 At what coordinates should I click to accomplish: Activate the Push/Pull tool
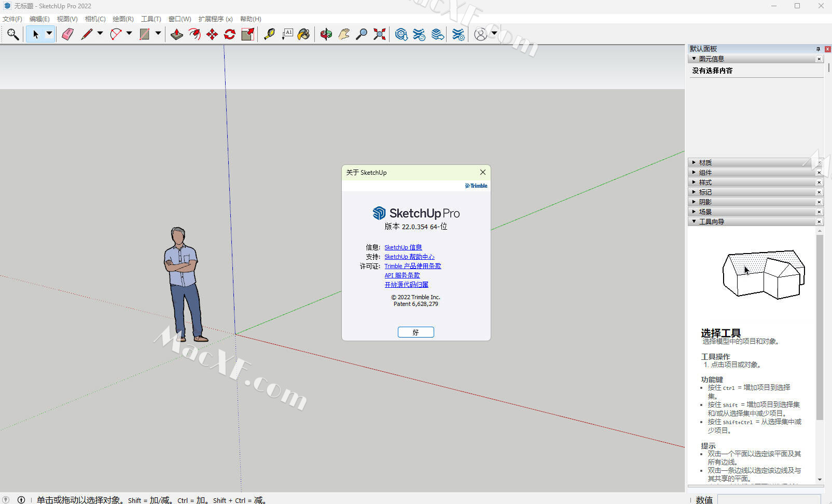click(x=177, y=34)
